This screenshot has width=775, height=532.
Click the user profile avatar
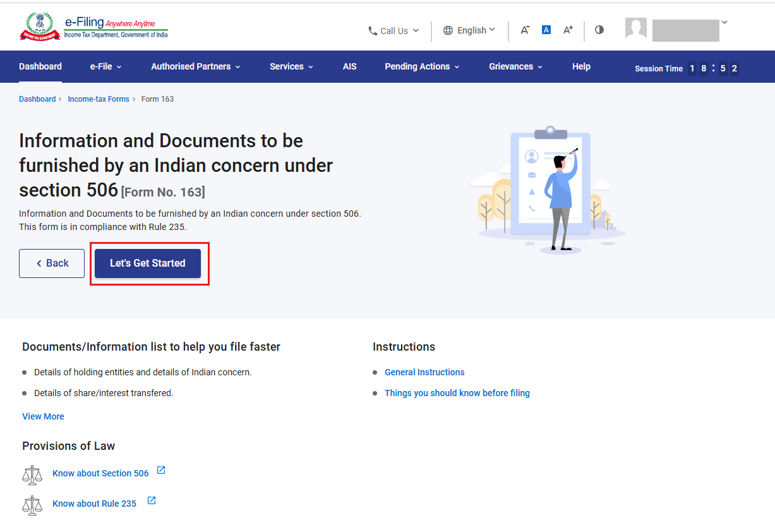pyautogui.click(x=636, y=30)
